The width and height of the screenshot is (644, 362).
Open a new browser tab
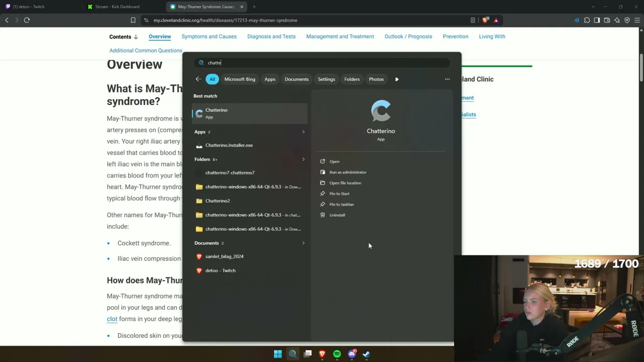pyautogui.click(x=254, y=7)
